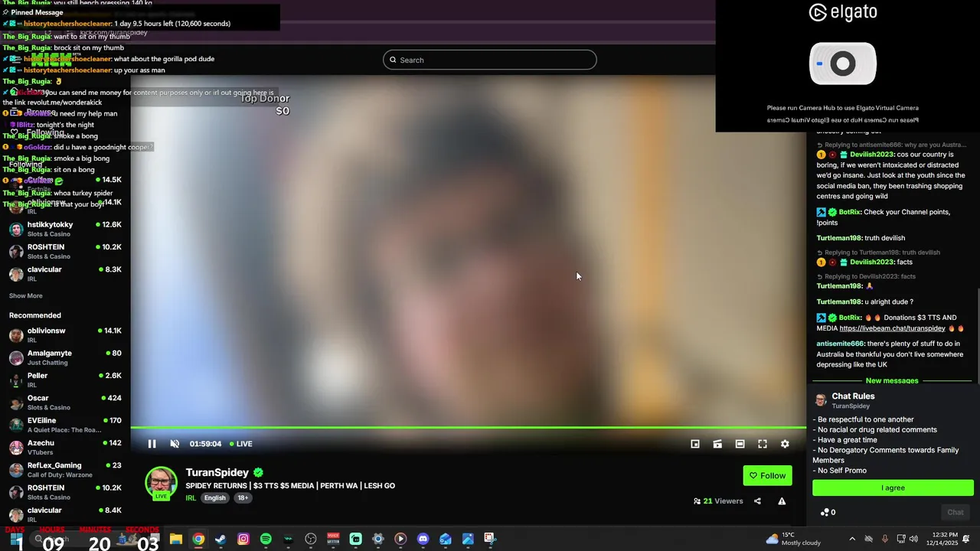Open Settings gear app on taskbar
This screenshot has height=551, width=980.
click(378, 539)
